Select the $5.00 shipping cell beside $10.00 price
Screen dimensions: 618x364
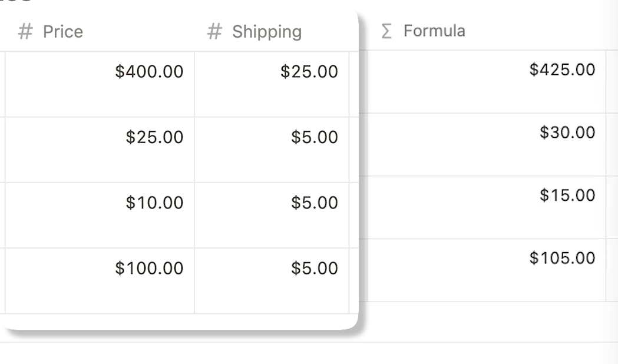272,215
